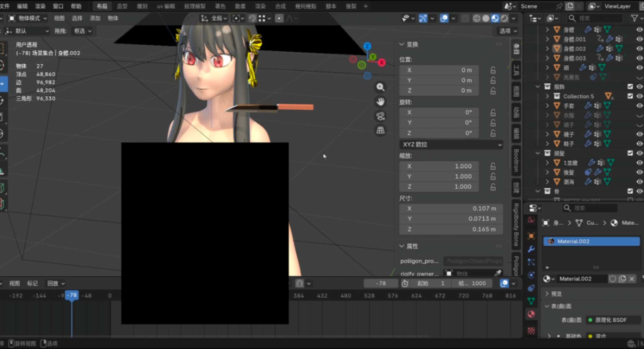This screenshot has height=349, width=644.
Task: Toggle the 頭髮 collection checkbox
Action: (630, 153)
